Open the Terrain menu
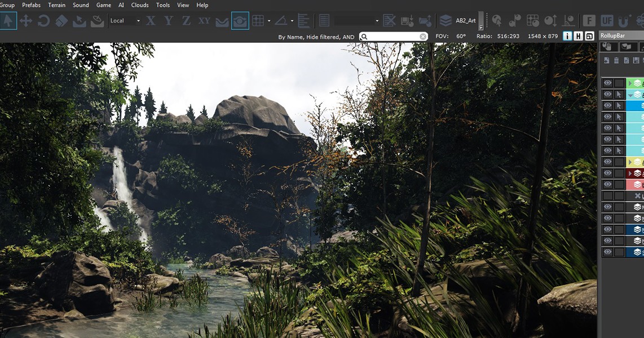The width and height of the screenshot is (644, 338). pos(57,5)
